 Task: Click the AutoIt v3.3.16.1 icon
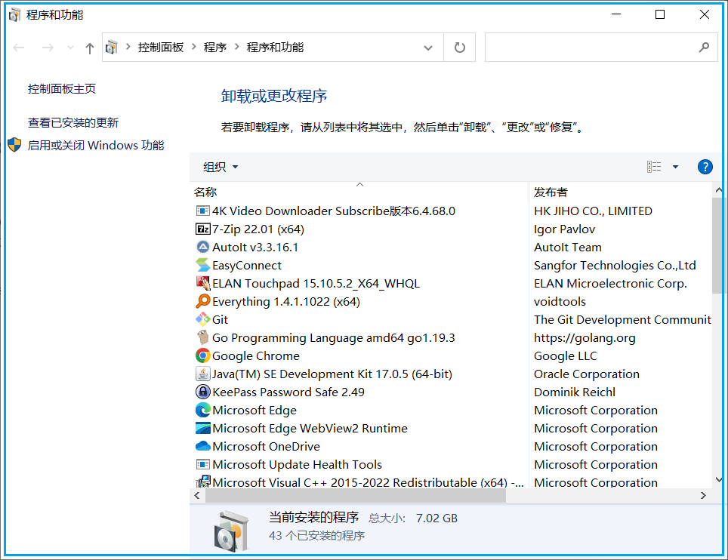click(202, 247)
